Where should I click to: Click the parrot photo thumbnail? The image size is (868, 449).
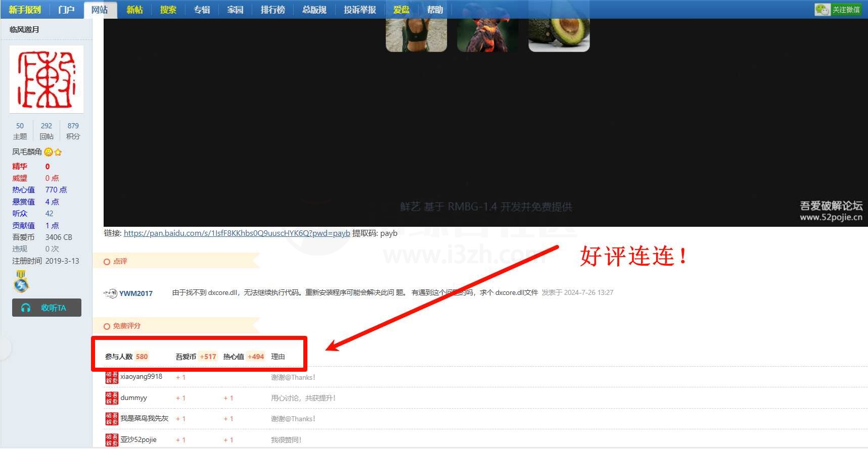(487, 35)
